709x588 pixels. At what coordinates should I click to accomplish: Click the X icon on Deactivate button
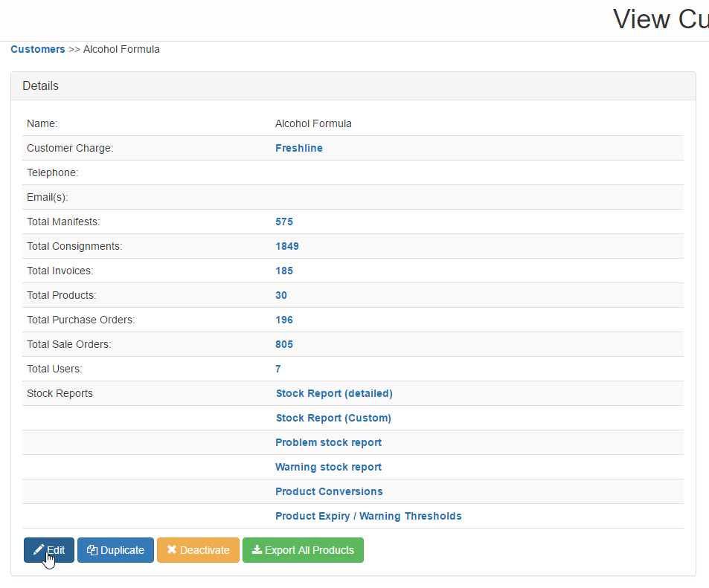172,550
